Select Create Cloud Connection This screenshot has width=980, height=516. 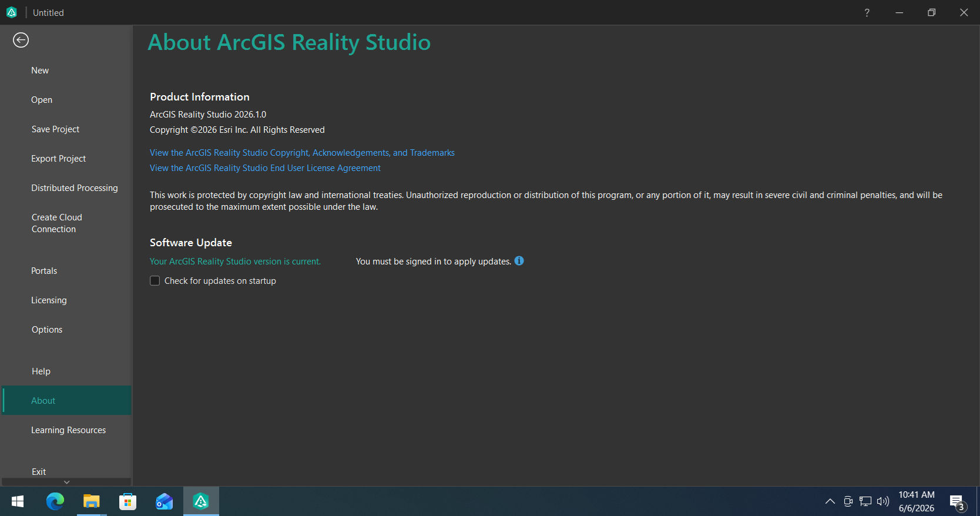click(57, 223)
